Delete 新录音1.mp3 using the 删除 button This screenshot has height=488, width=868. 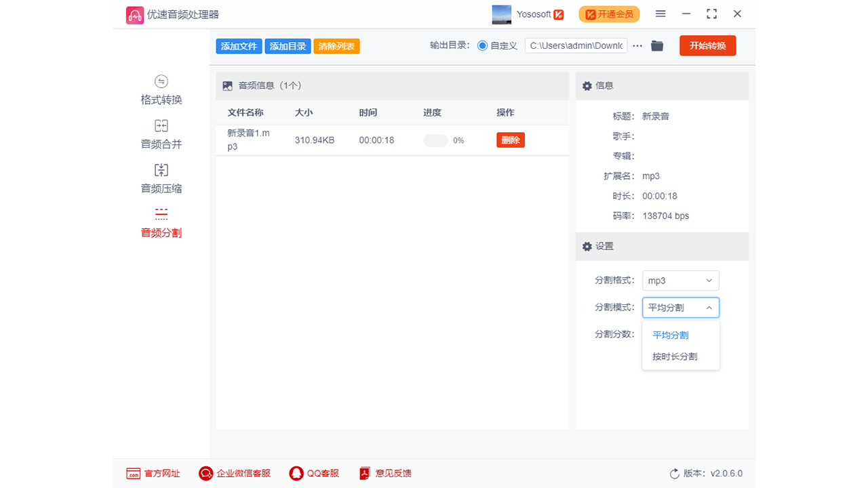pos(510,140)
